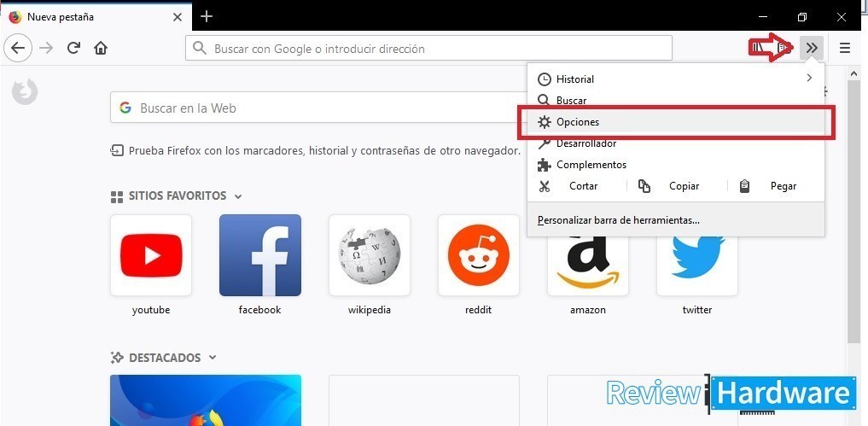This screenshot has width=868, height=426.
Task: Focus the Buscar en la Web box
Action: pos(318,108)
